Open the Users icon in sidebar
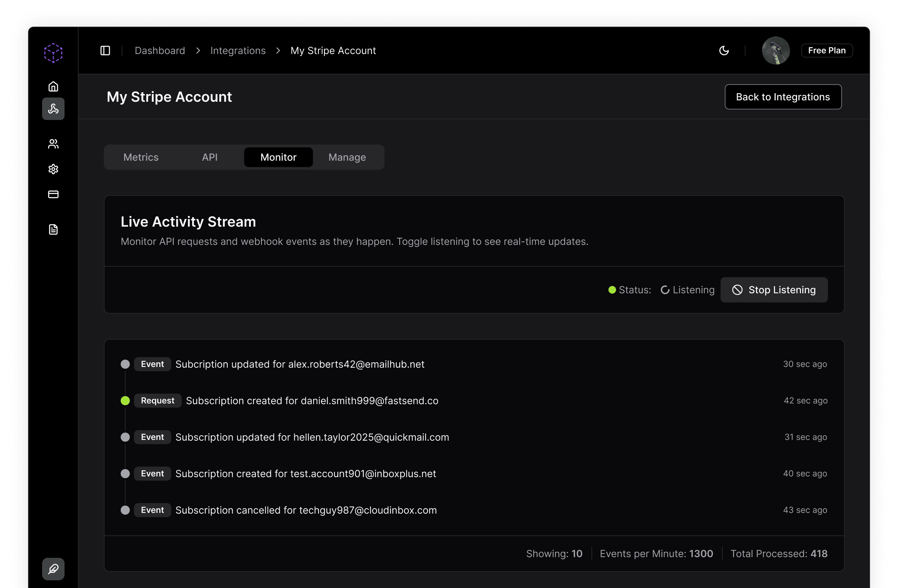 click(x=53, y=144)
